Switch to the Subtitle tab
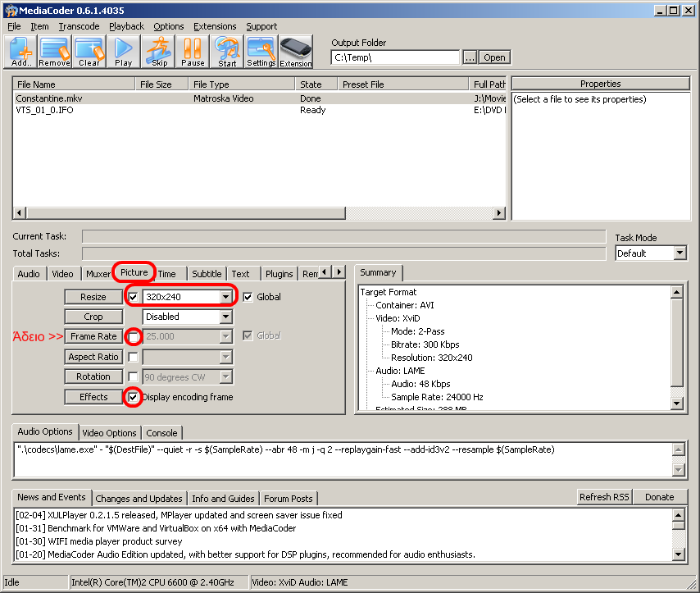 coord(207,274)
